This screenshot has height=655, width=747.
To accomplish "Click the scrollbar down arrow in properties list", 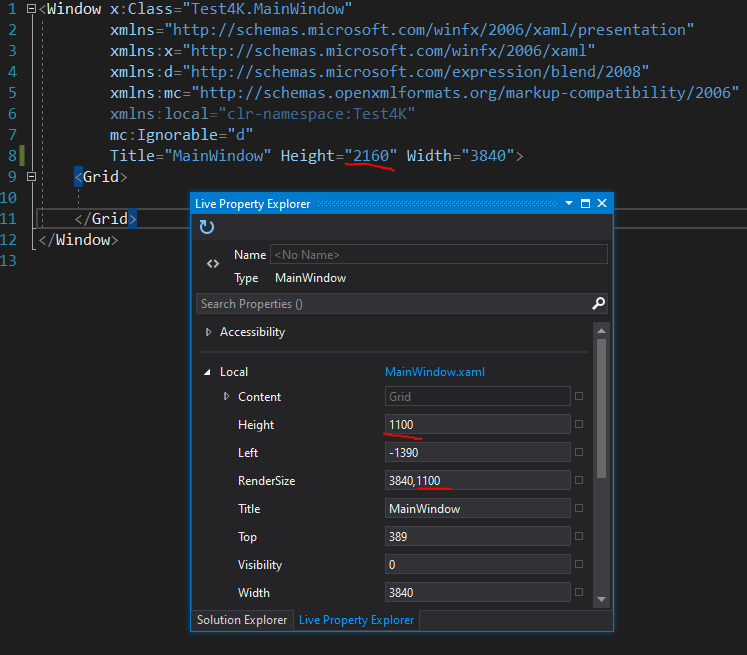I will point(601,599).
